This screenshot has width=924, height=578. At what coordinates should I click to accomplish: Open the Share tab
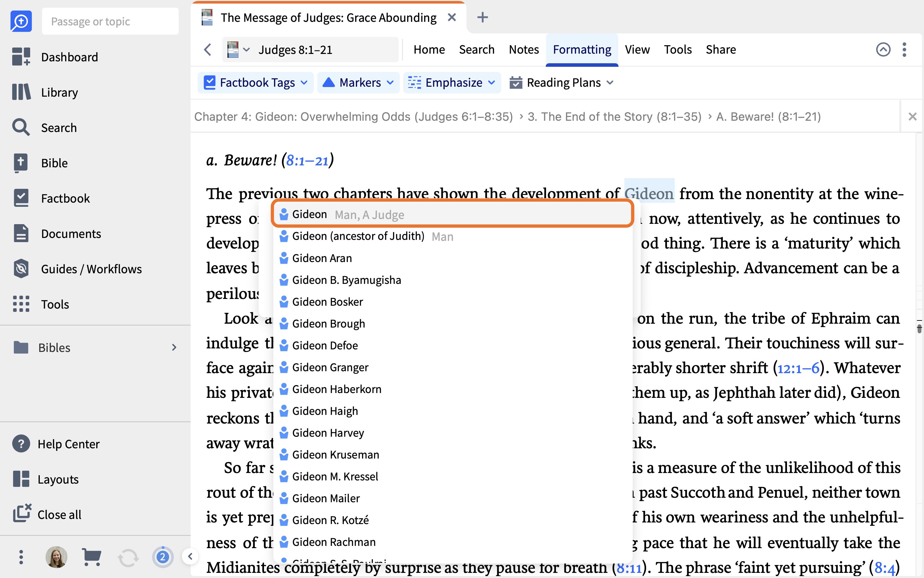pyautogui.click(x=721, y=49)
